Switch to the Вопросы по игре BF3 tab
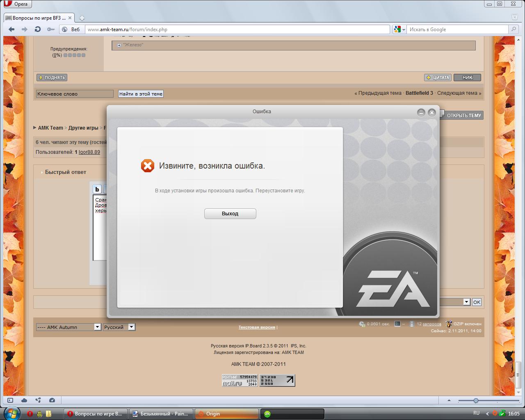Screen dimensions: 525x420 tap(38, 18)
